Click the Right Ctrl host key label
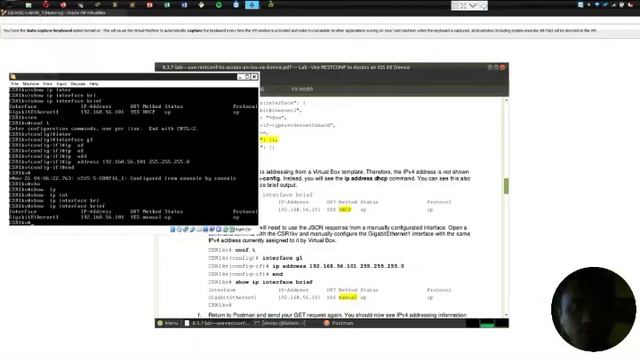 point(243,229)
